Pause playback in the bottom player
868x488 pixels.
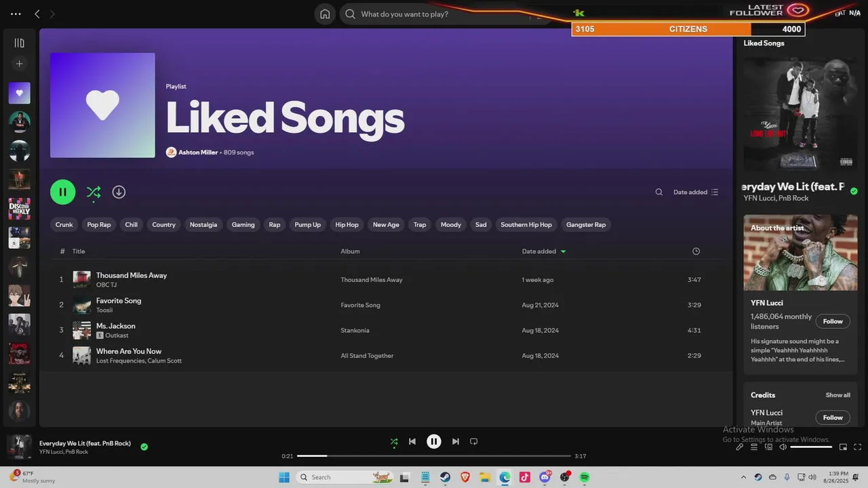(434, 441)
